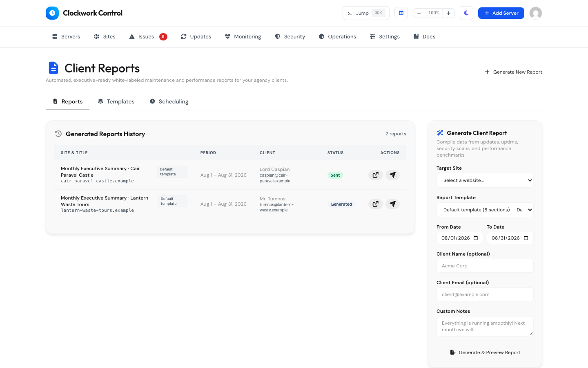Focus the Custom Notes text area

click(x=485, y=326)
